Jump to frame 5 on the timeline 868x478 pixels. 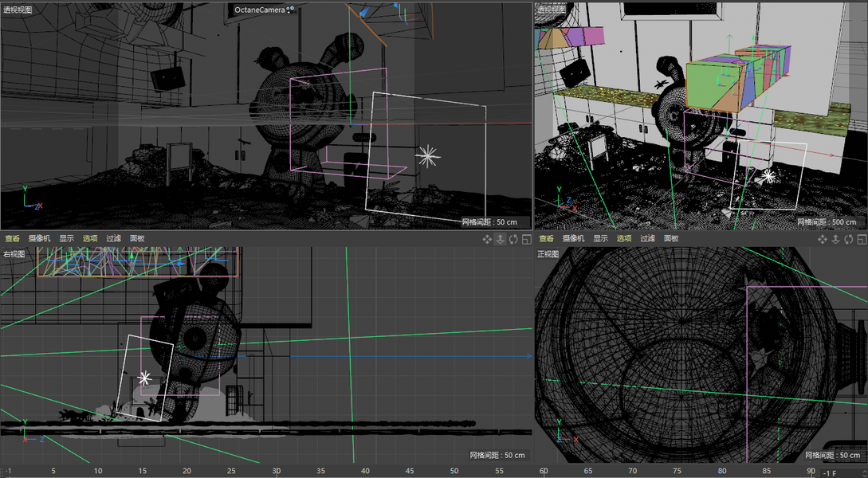(x=53, y=472)
